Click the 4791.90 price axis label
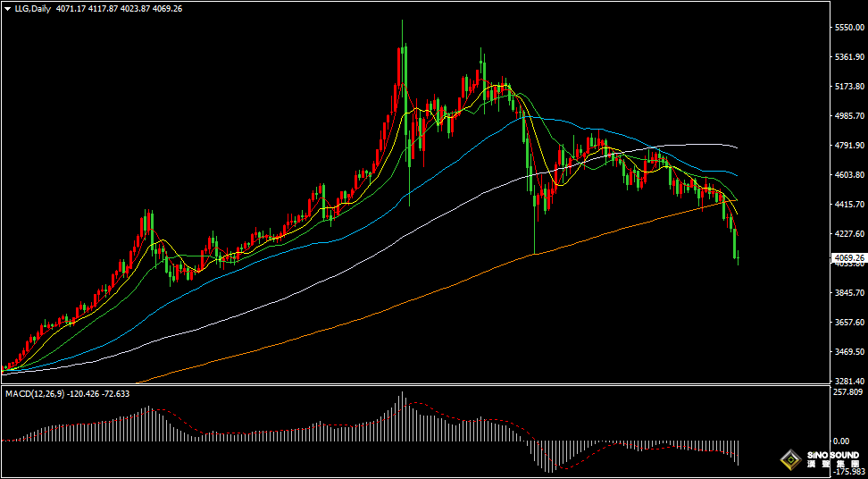The height and width of the screenshot is (479, 868). click(x=852, y=146)
